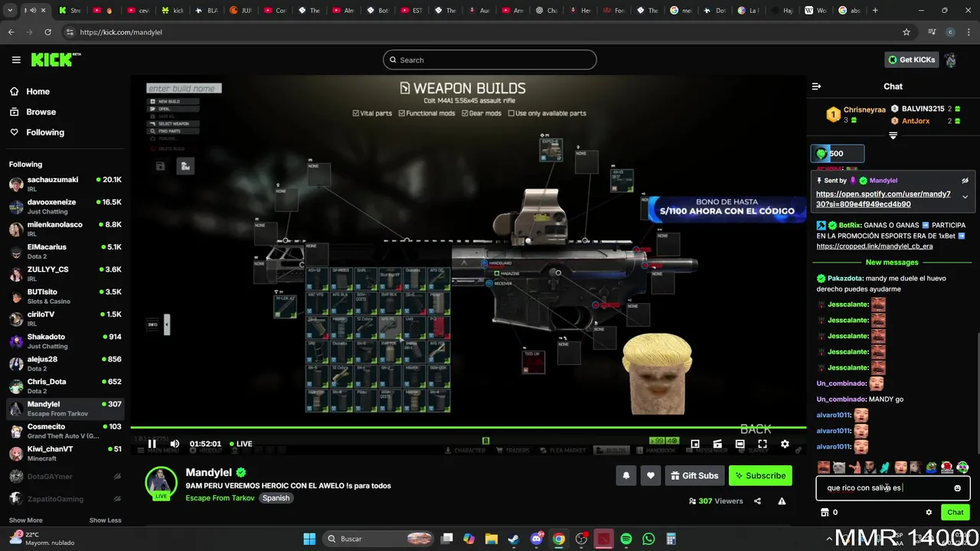Open davooxeneize channel

pos(65,207)
